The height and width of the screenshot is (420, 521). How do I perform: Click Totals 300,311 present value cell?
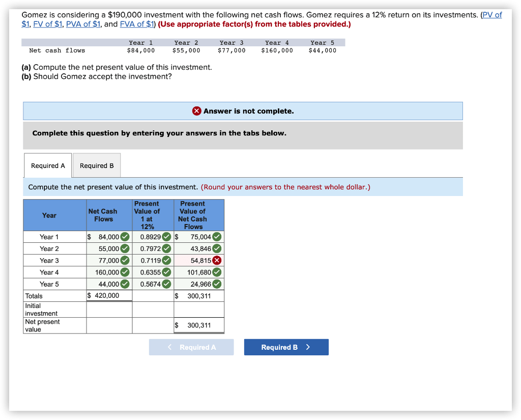[x=199, y=296]
